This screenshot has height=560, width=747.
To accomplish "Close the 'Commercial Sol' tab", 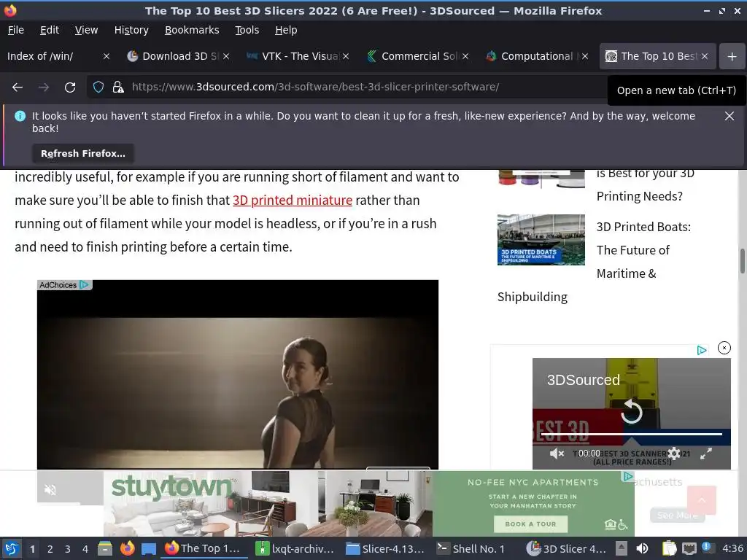I will coord(465,56).
